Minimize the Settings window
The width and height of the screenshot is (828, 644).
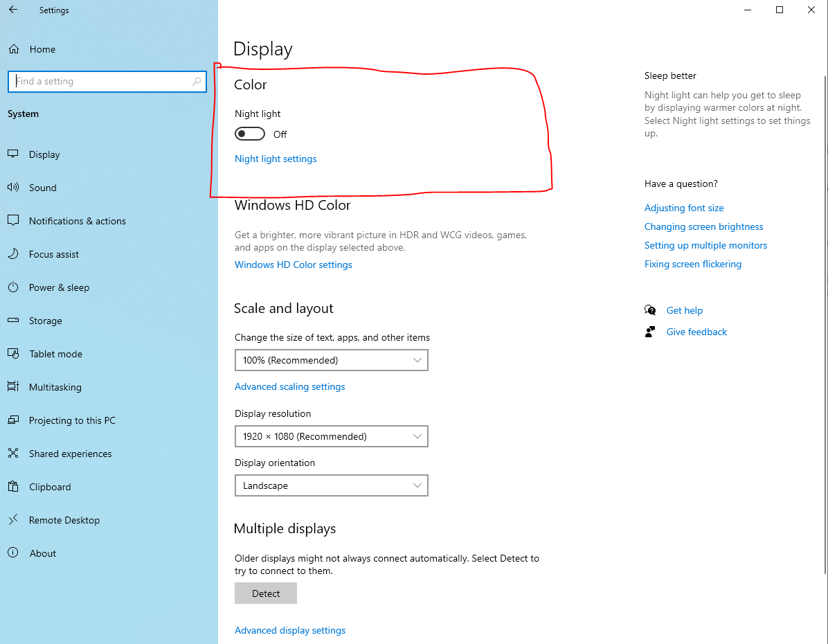tap(747, 10)
